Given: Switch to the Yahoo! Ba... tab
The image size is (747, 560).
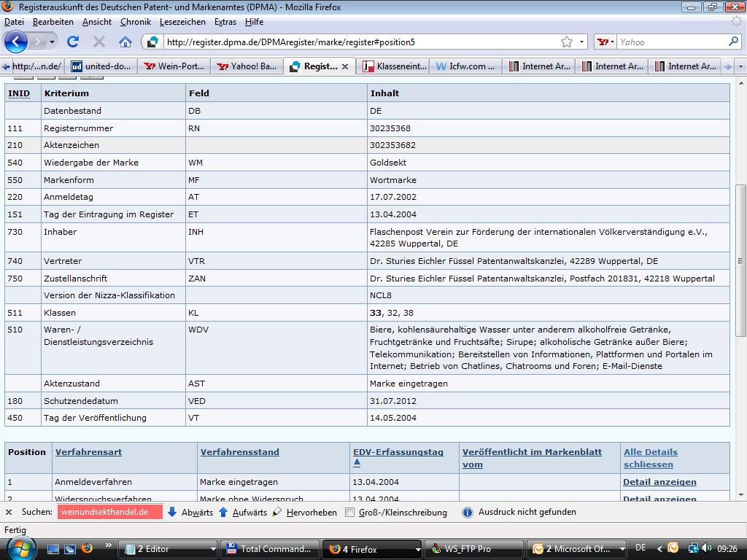Looking at the screenshot, I should click(x=247, y=66).
